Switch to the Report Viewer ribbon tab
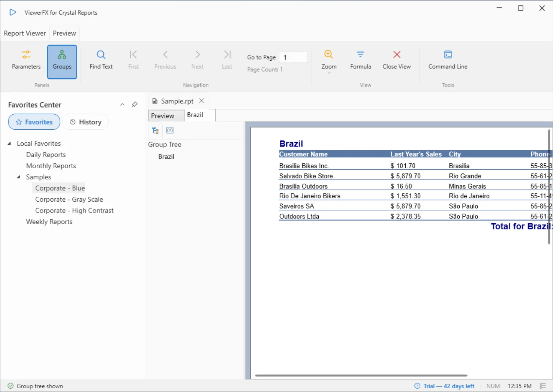 (x=25, y=33)
